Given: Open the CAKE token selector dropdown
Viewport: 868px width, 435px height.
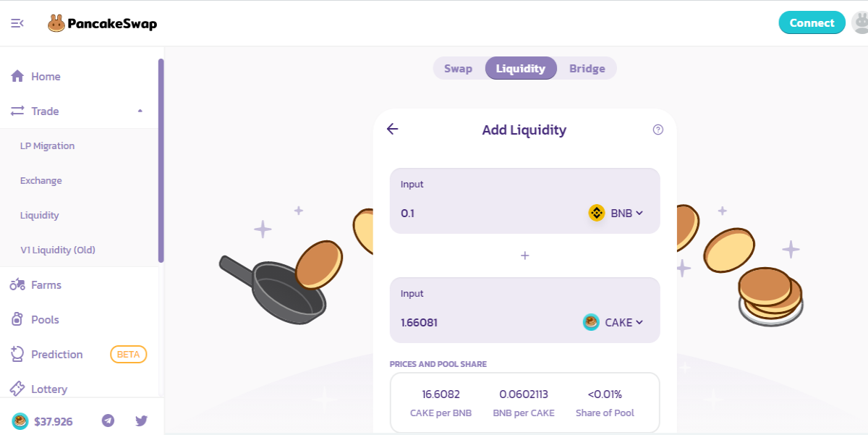Looking at the screenshot, I should click(613, 322).
